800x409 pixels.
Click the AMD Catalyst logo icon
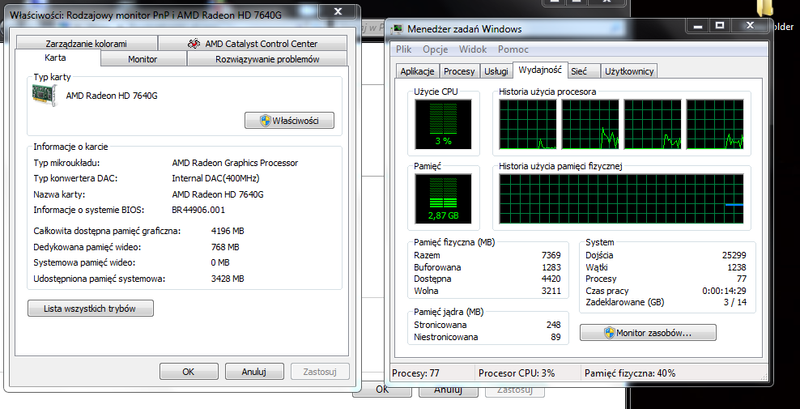(194, 44)
